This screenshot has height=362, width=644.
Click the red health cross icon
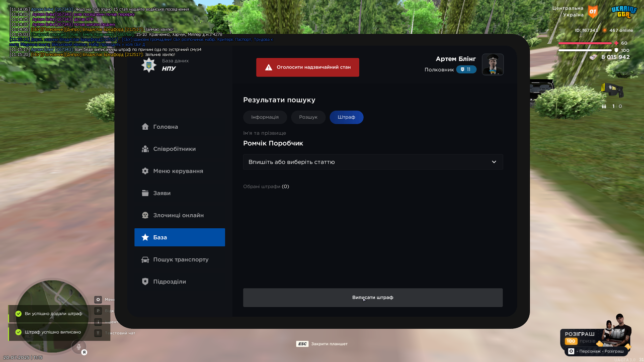[616, 43]
